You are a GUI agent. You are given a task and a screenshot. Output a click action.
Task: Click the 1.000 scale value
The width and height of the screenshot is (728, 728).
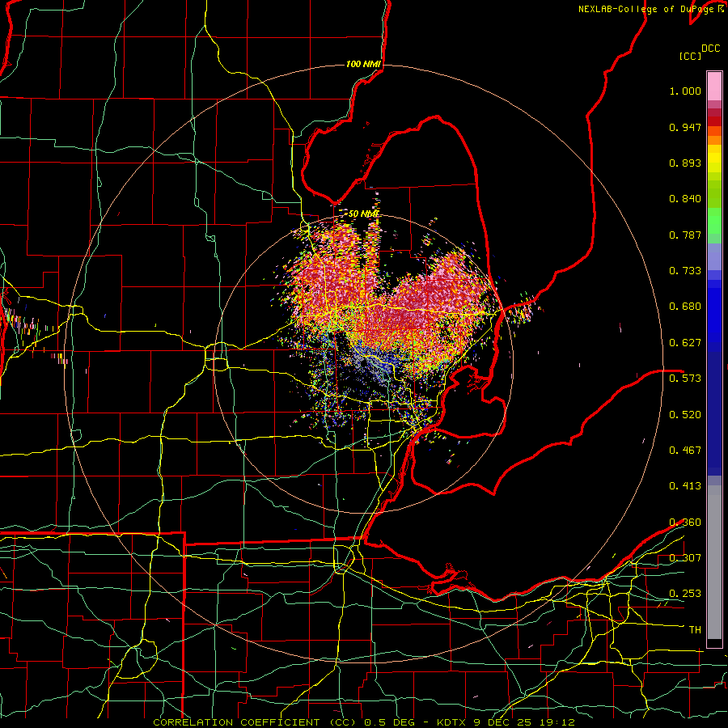[685, 91]
